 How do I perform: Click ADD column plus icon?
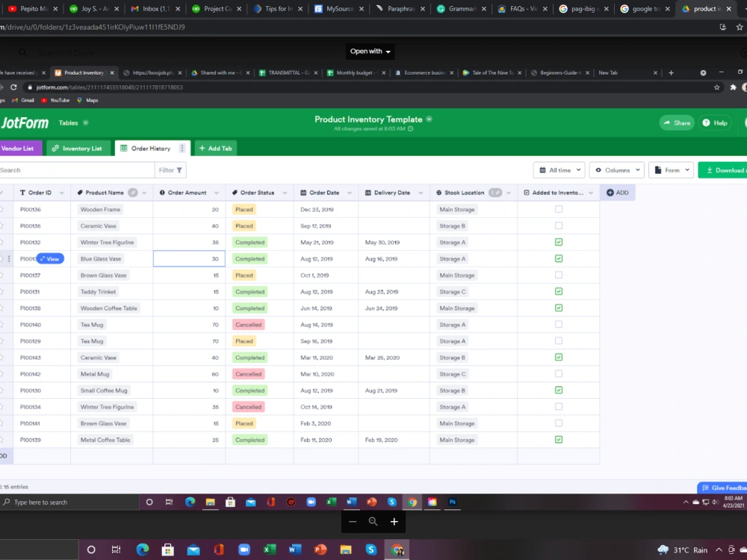coord(610,193)
